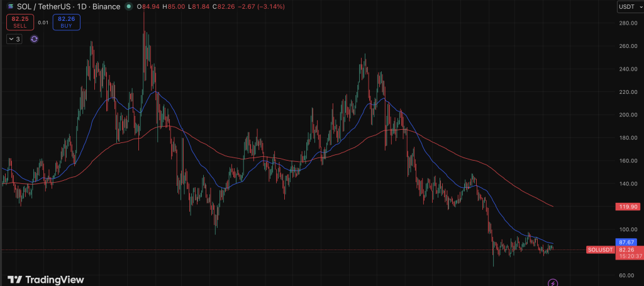The width and height of the screenshot is (644, 286).
Task: Click the Solana symbol logo icon
Action: 10,7
